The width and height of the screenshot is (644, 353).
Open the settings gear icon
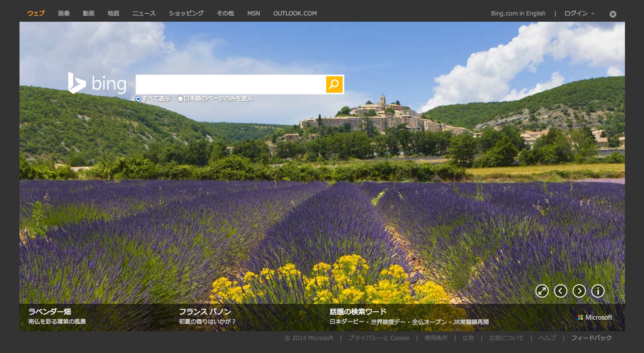613,14
